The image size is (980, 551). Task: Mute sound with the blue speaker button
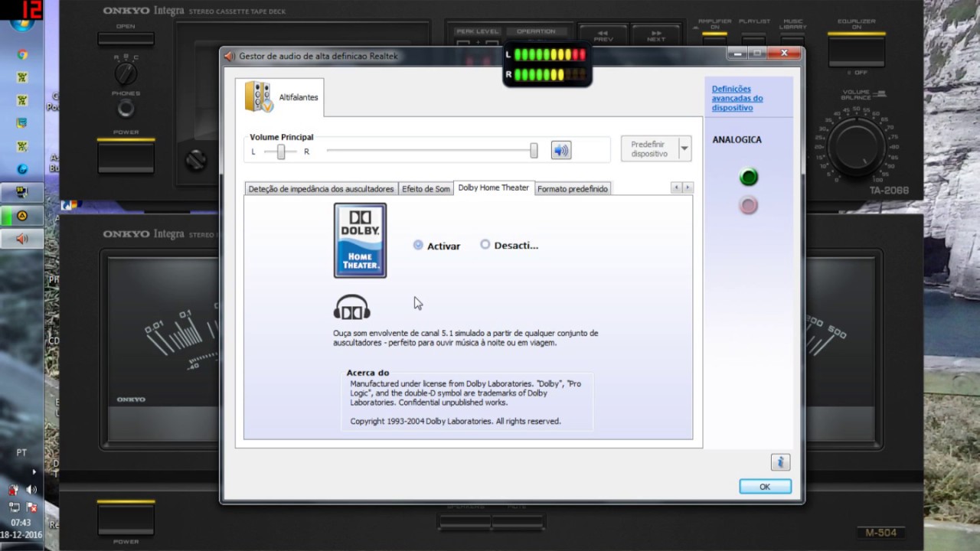click(x=561, y=151)
